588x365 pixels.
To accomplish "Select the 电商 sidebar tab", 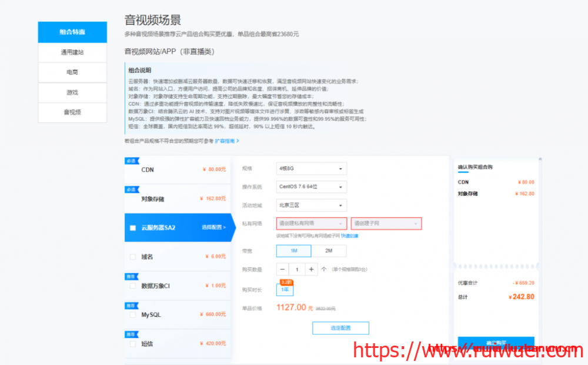I will click(x=72, y=72).
